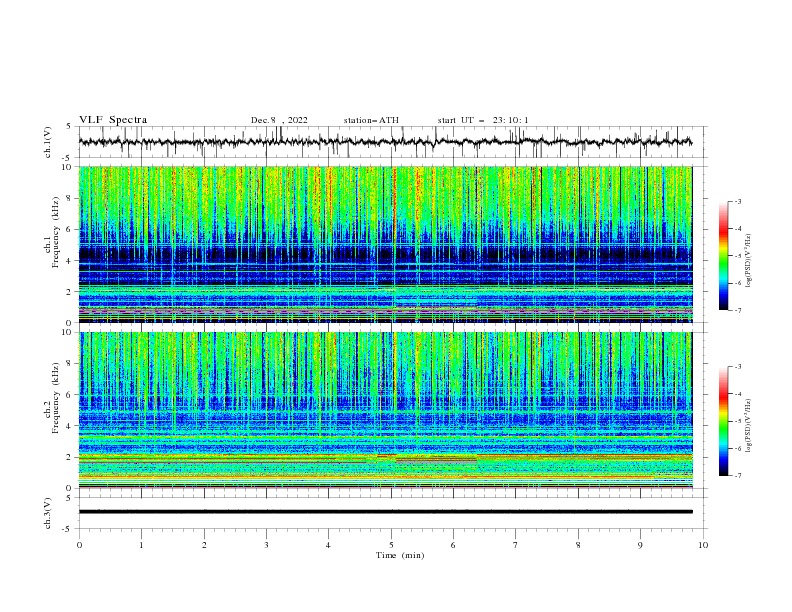Screen dimensions: 792x612
Task: Click the "8" kHz tick on ch.1 axis
Action: pyautogui.click(x=69, y=198)
